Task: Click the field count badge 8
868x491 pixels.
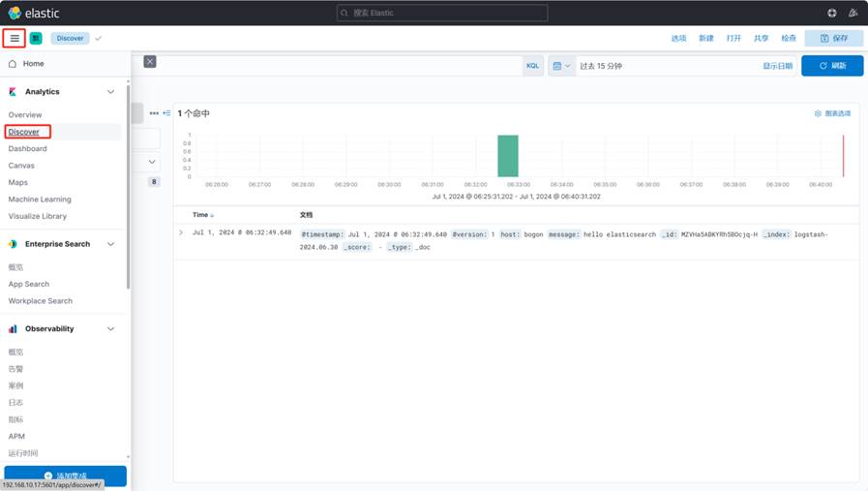Action: click(154, 182)
